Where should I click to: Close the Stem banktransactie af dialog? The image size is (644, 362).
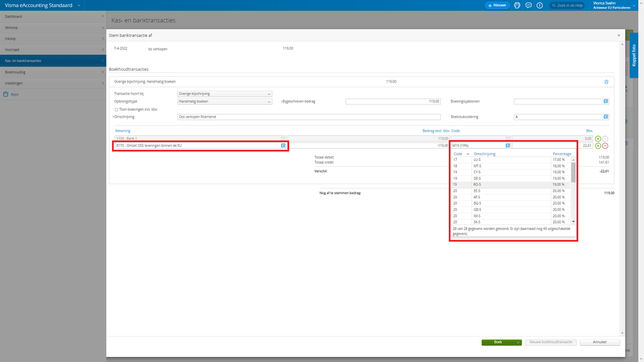pyautogui.click(x=618, y=35)
